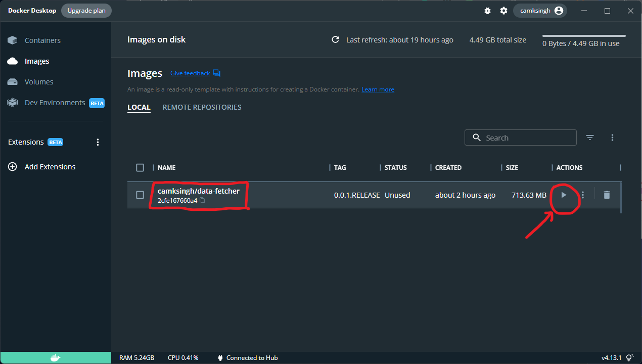The image size is (642, 364).
Task: Open the Extensions three-dot menu
Action: (x=98, y=142)
